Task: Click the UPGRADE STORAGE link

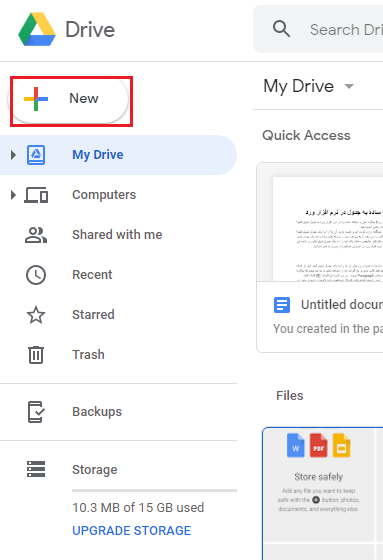Action: click(x=131, y=531)
